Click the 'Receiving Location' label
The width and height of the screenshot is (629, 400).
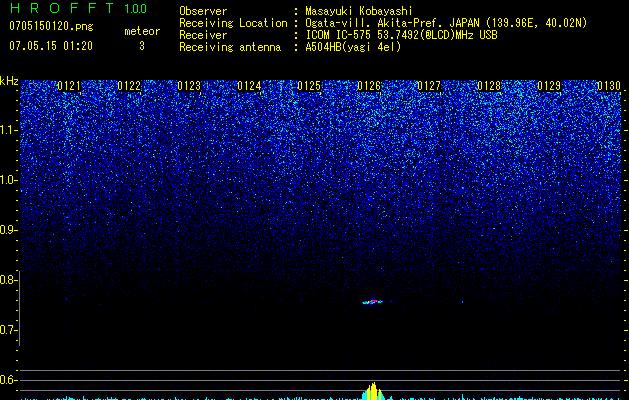pos(233,23)
